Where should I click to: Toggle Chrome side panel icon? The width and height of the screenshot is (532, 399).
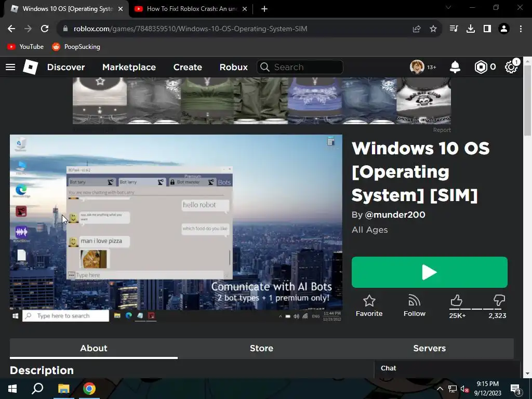487,29
